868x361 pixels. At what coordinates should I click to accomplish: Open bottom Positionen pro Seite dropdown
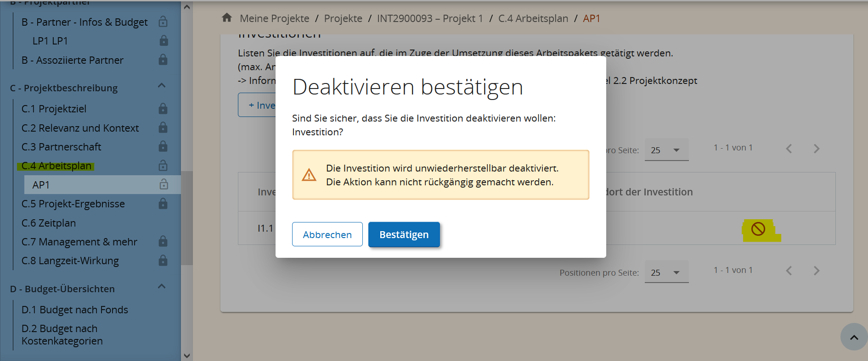[666, 272]
